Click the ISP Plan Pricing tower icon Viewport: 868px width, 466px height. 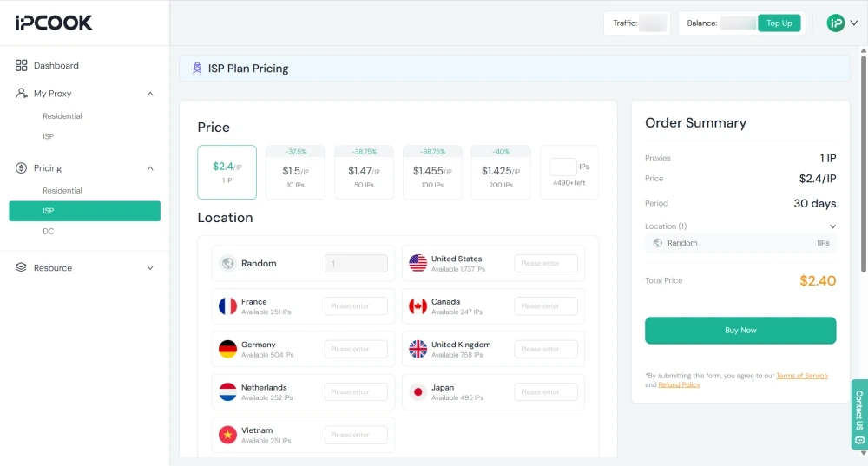[x=197, y=68]
